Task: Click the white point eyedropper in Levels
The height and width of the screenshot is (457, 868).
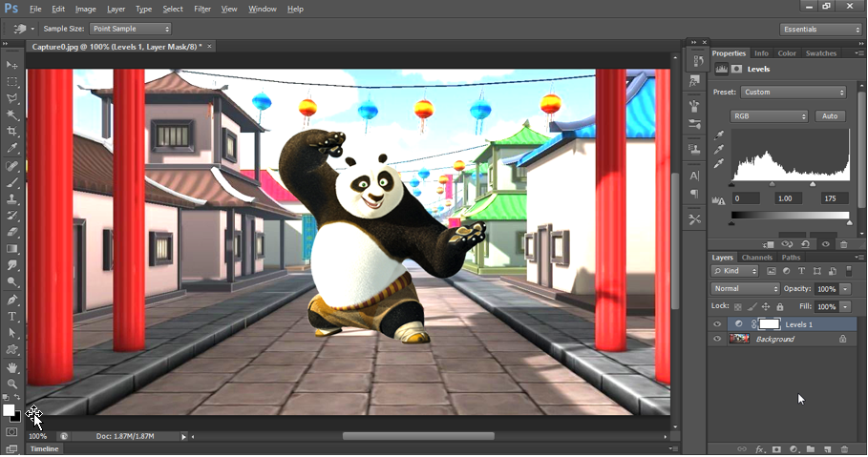Action: pyautogui.click(x=718, y=163)
